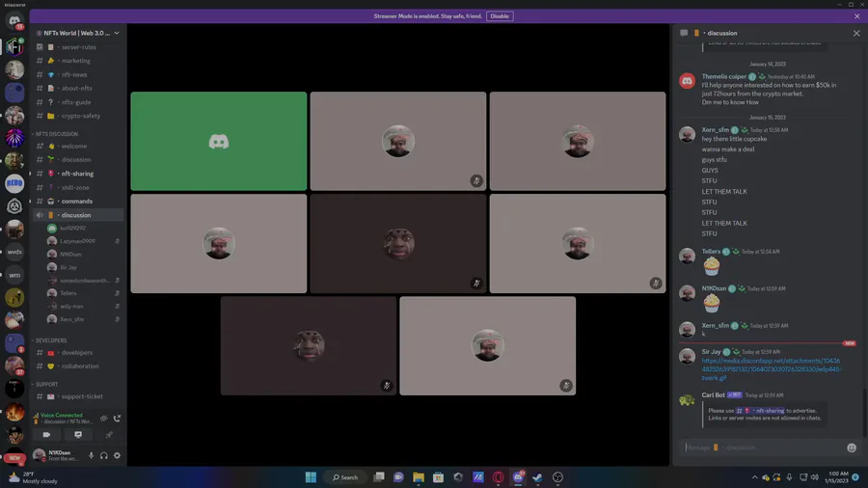Viewport: 868px width, 488px height.
Task: Select the NFT server icon in sidebar
Action: tap(14, 47)
